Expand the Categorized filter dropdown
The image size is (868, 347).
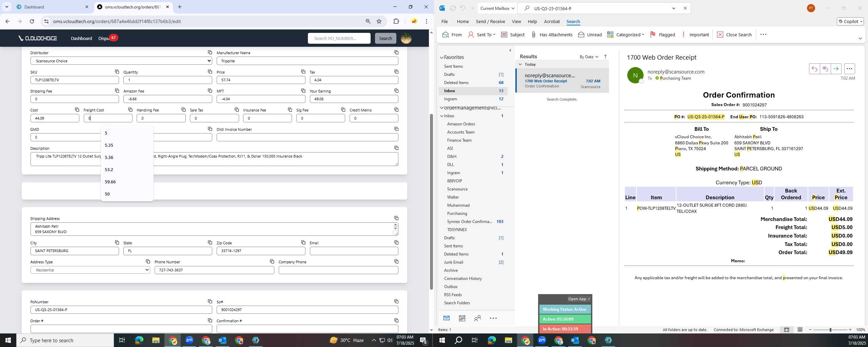pos(626,35)
